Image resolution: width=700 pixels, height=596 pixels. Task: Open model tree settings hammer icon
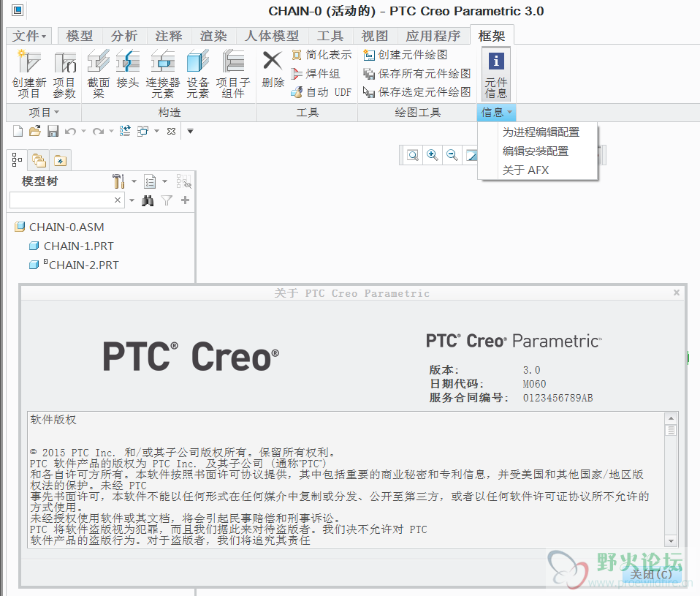coord(118,181)
